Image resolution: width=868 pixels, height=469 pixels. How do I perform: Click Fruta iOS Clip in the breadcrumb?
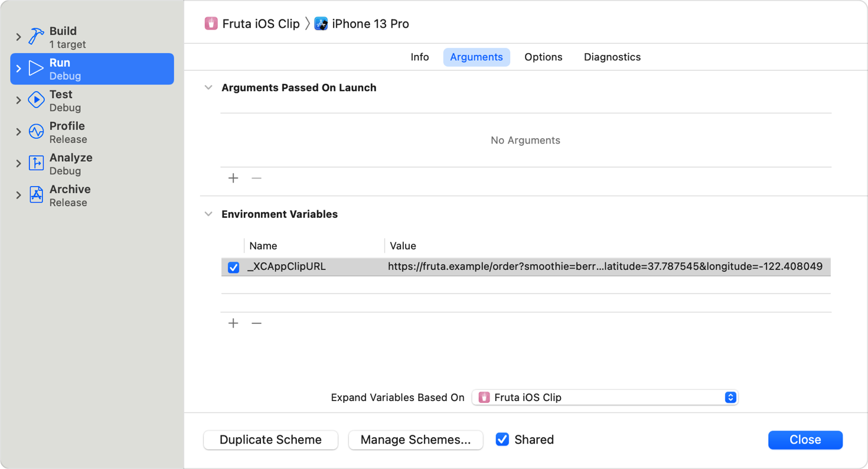(261, 24)
